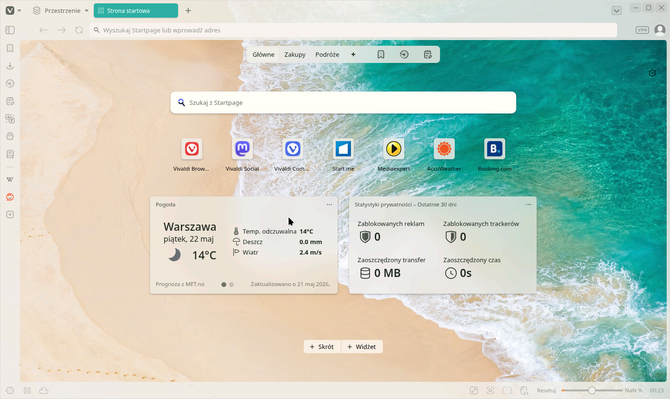
Task: Adjust the page zoom slider
Action: click(592, 390)
